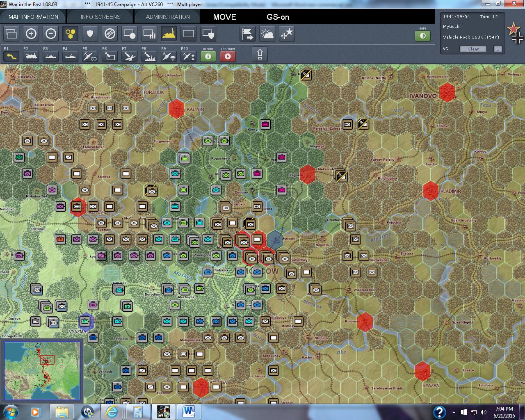Click the overlapping windows icon in the top toolbar
525x420 pixels.
tap(11, 34)
